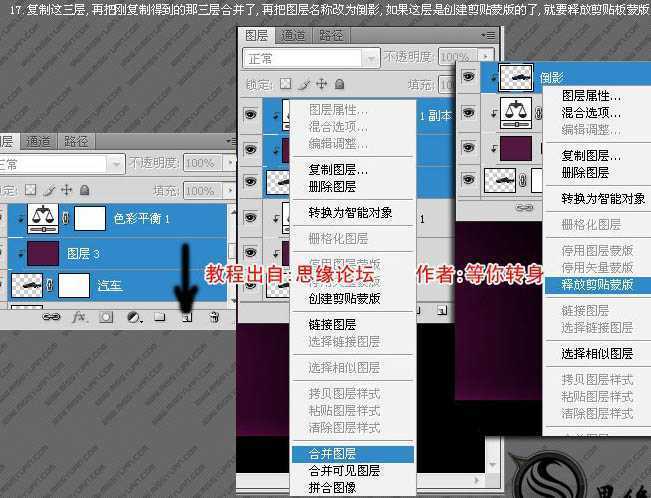
Task: Switch to 路径 tab above 正常 dropdown
Action: click(x=331, y=36)
